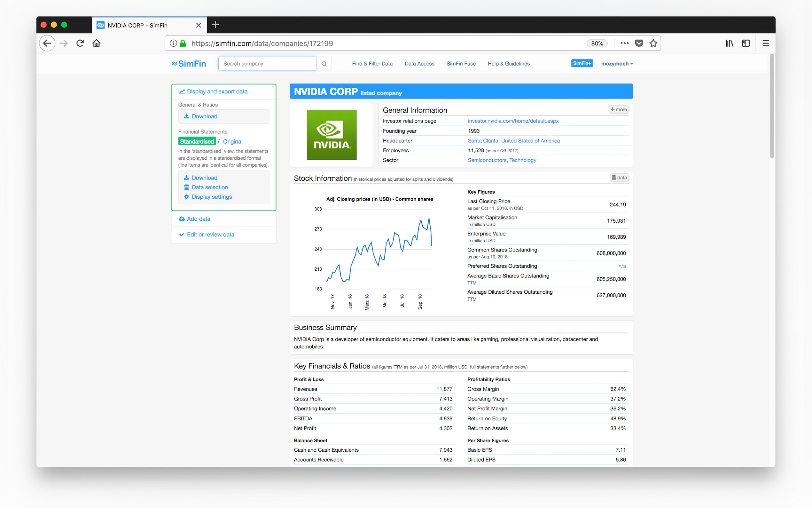The height and width of the screenshot is (508, 812).
Task: Open page actions three-dots menu
Action: point(624,43)
